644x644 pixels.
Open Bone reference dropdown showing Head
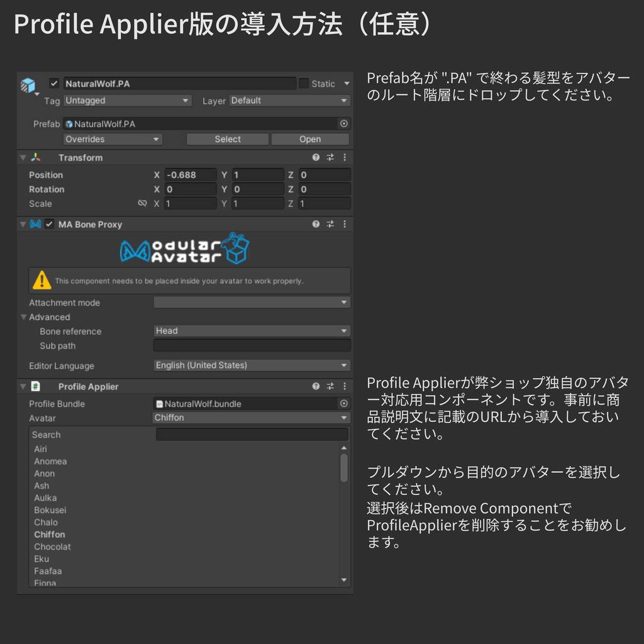coord(252,331)
